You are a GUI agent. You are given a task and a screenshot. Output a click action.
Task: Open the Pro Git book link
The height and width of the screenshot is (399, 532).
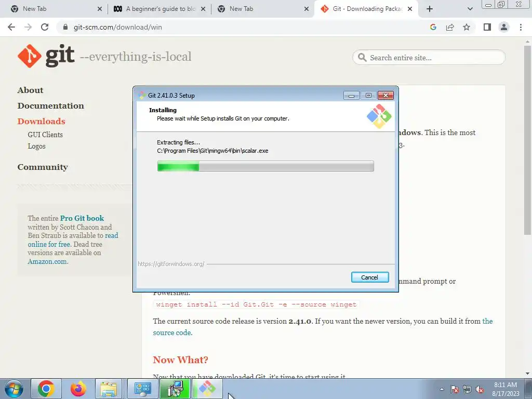pos(82,218)
